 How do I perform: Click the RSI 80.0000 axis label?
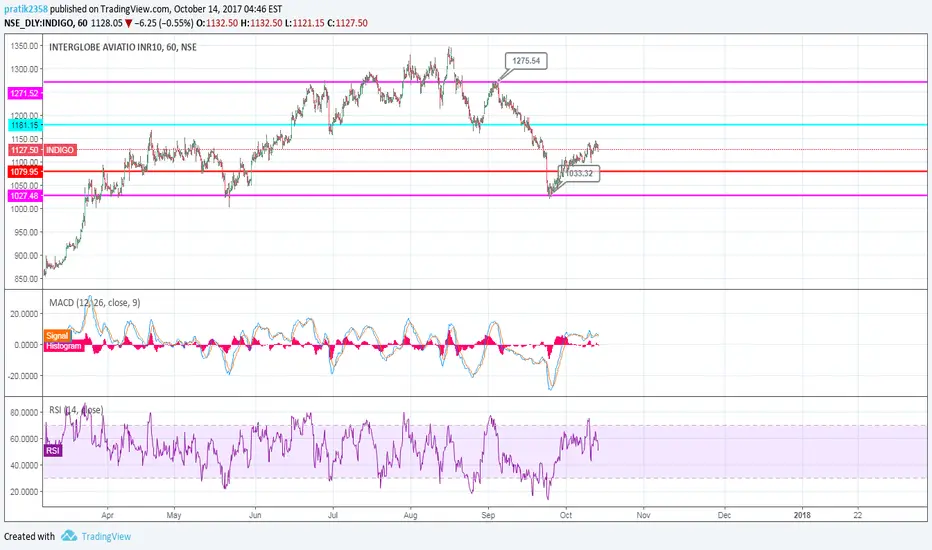click(24, 412)
